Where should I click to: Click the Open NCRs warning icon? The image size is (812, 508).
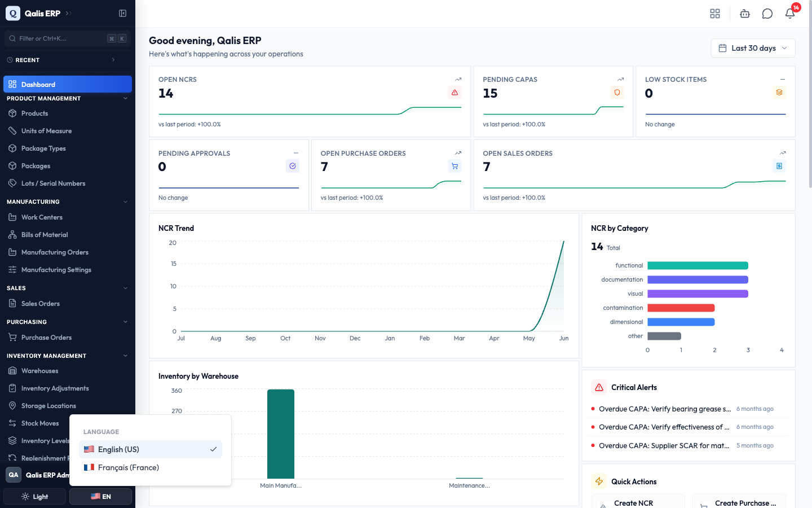coord(454,93)
